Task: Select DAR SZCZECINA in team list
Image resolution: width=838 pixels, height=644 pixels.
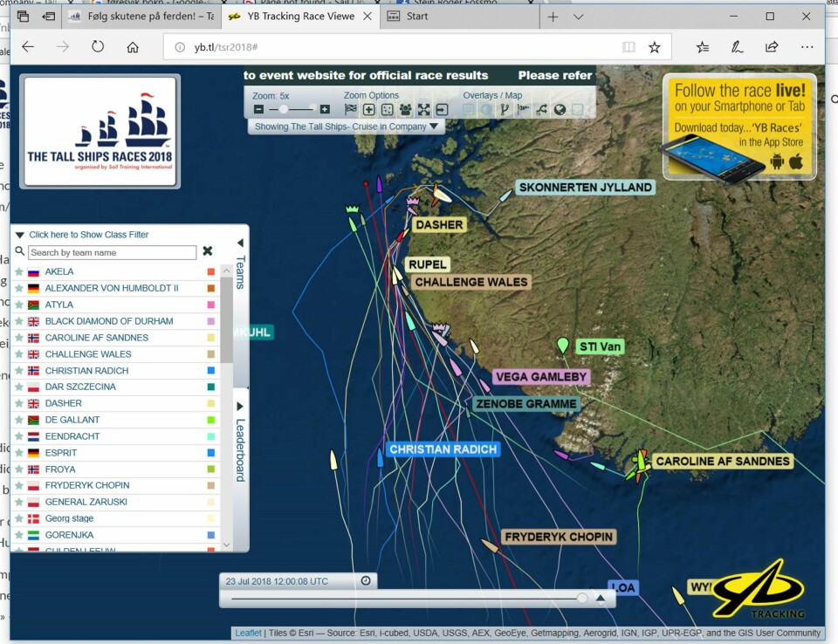Action: point(80,387)
